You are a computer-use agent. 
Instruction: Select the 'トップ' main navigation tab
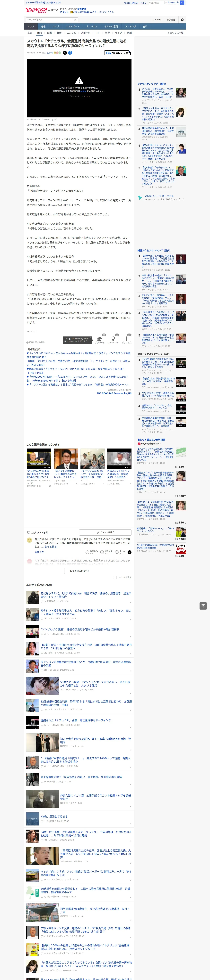coord(31,27)
